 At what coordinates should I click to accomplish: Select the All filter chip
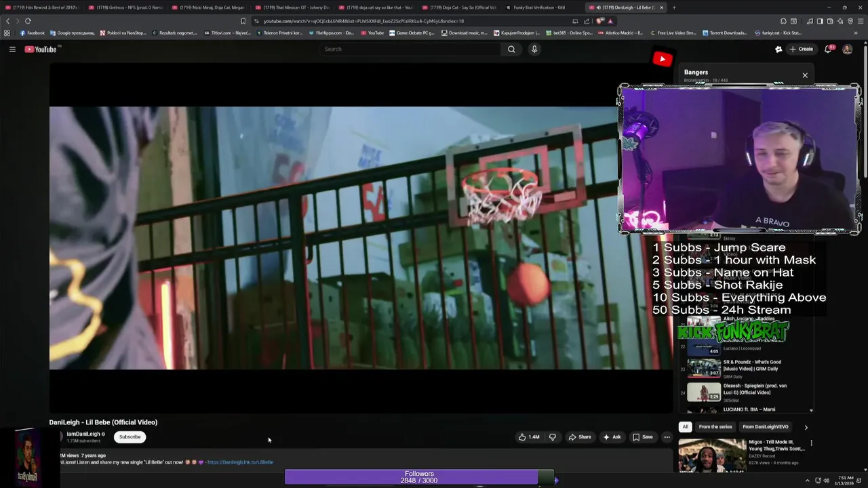685,427
